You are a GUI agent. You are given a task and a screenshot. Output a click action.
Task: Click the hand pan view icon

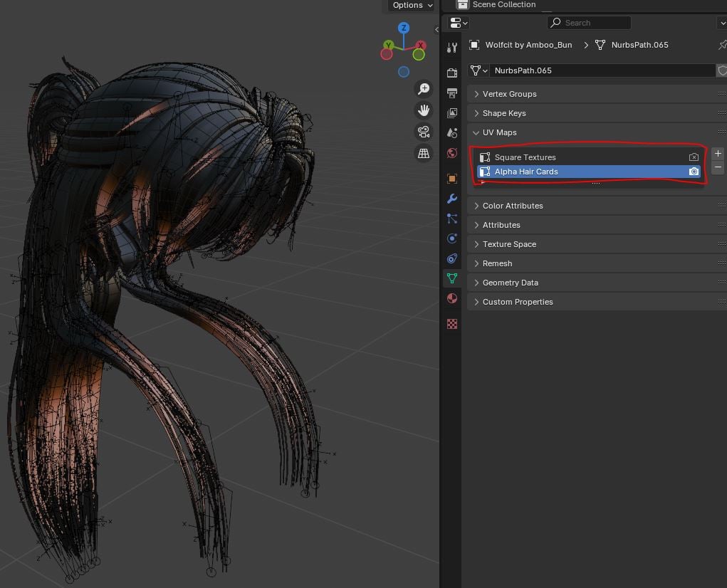(x=424, y=110)
